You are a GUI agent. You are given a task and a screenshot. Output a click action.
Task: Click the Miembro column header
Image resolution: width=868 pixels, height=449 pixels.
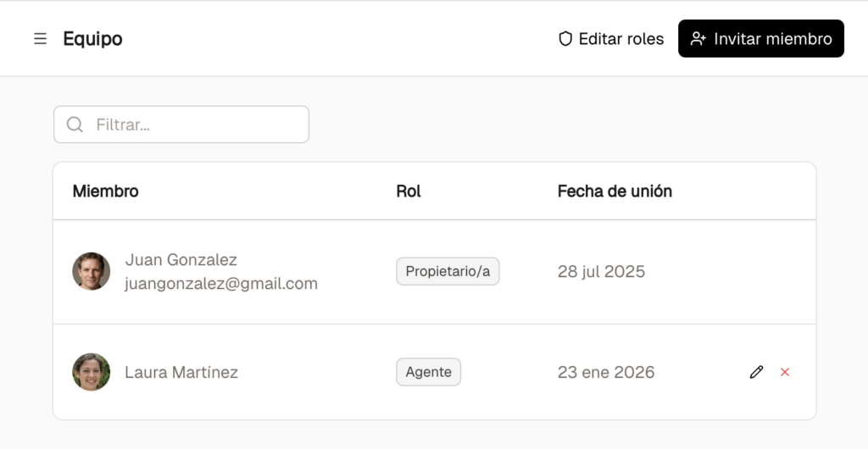105,191
